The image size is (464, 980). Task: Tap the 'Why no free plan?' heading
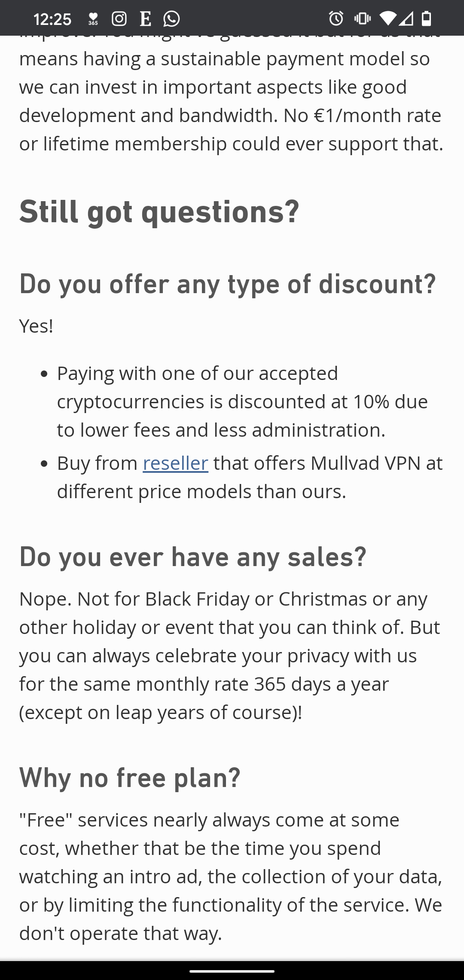point(130,778)
